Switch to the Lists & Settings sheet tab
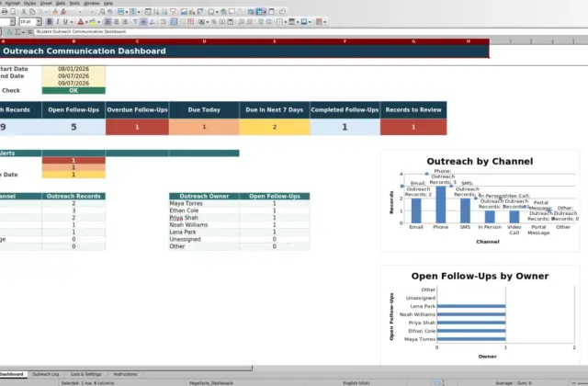Screen dimensions: 588x386 point(85,374)
